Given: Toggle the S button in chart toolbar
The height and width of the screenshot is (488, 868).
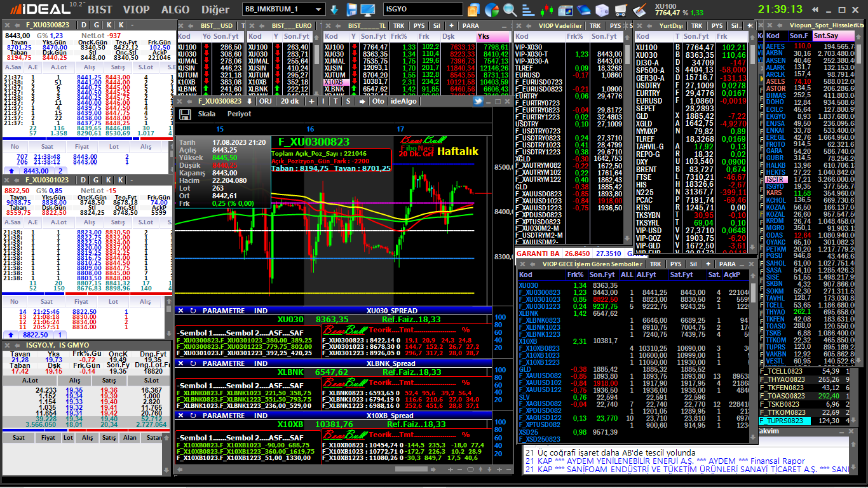Looking at the screenshot, I should [348, 101].
